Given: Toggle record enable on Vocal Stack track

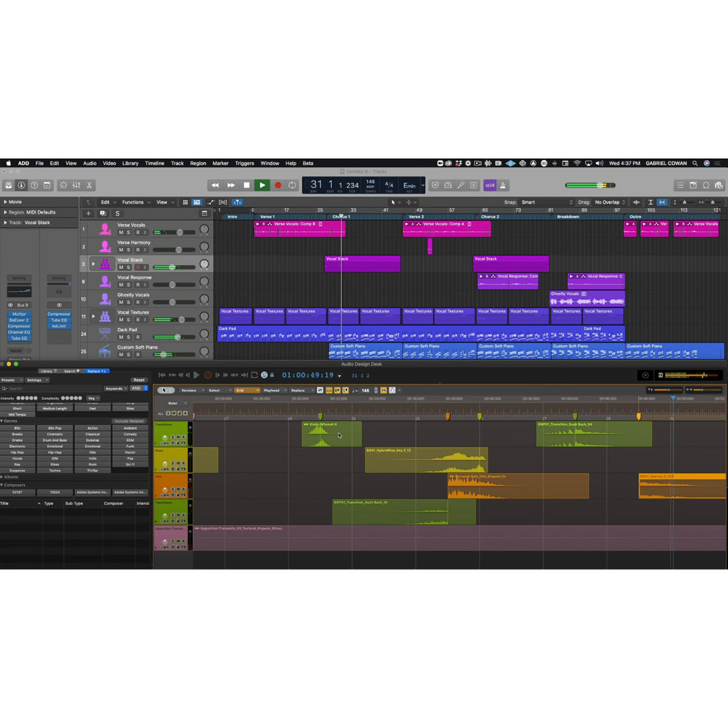Looking at the screenshot, I should [137, 268].
